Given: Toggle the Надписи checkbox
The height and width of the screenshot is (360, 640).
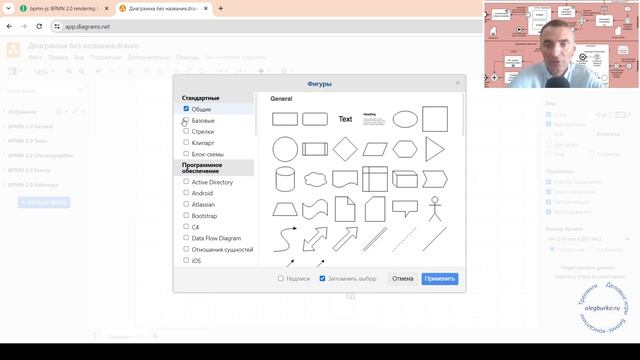Looking at the screenshot, I should (281, 278).
